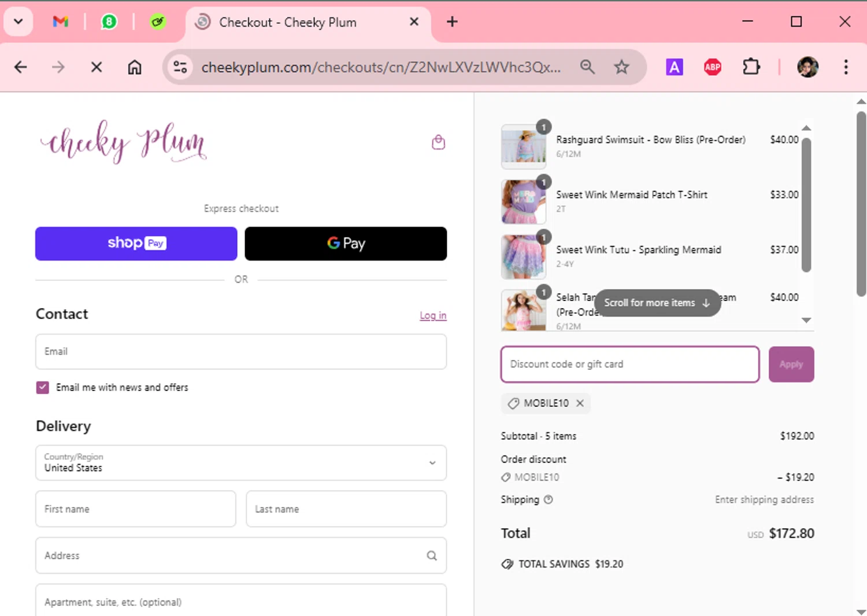Open the zoom magnifier in address bar
The image size is (867, 616).
coord(587,67)
